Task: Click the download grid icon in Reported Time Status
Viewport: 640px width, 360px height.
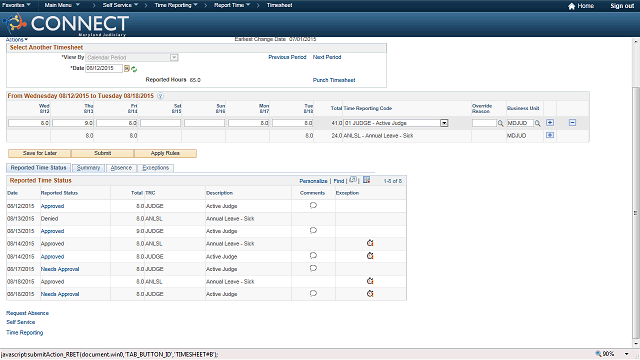Action: tap(367, 180)
